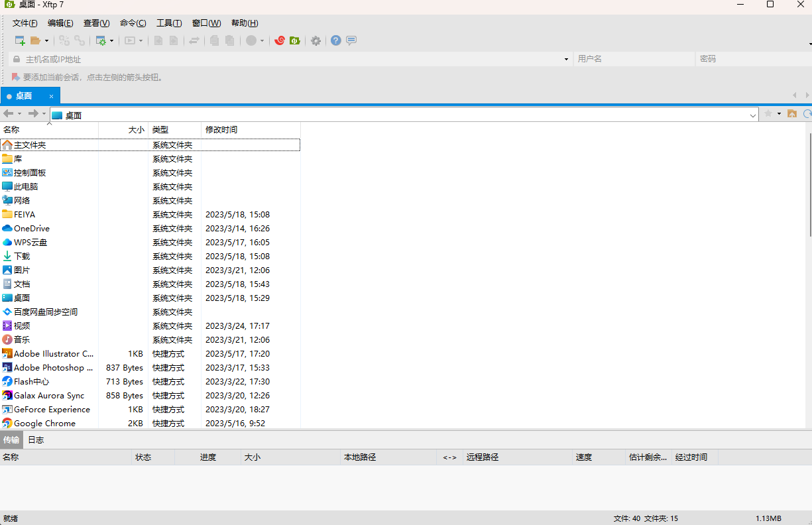The width and height of the screenshot is (812, 525).
Task: Select the 库 folder row
Action: tap(150, 158)
